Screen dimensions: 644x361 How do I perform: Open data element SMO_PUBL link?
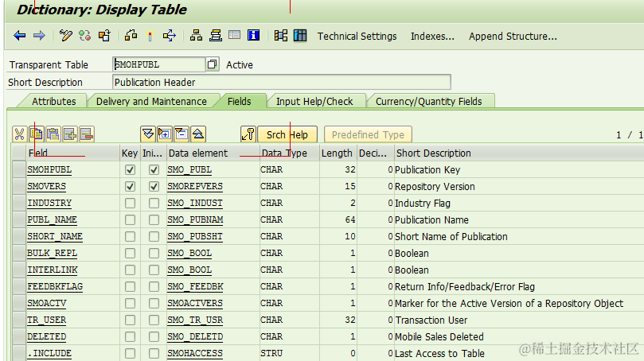click(189, 170)
